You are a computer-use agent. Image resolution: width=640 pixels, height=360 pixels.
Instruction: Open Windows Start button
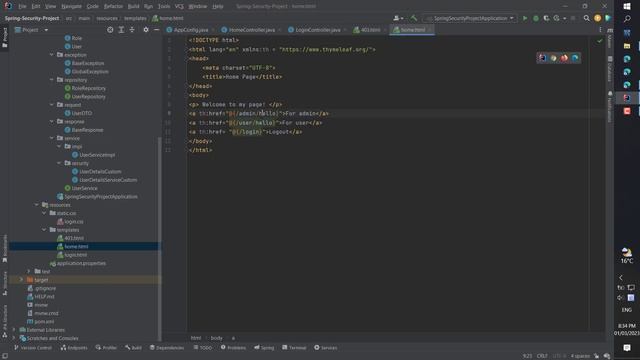627,6
